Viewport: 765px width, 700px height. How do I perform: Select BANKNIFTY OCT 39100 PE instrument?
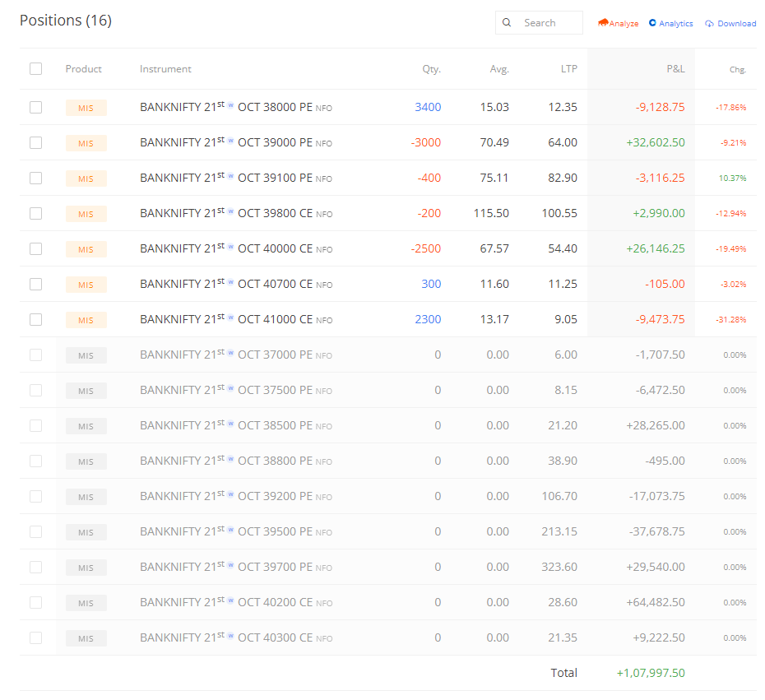point(235,178)
